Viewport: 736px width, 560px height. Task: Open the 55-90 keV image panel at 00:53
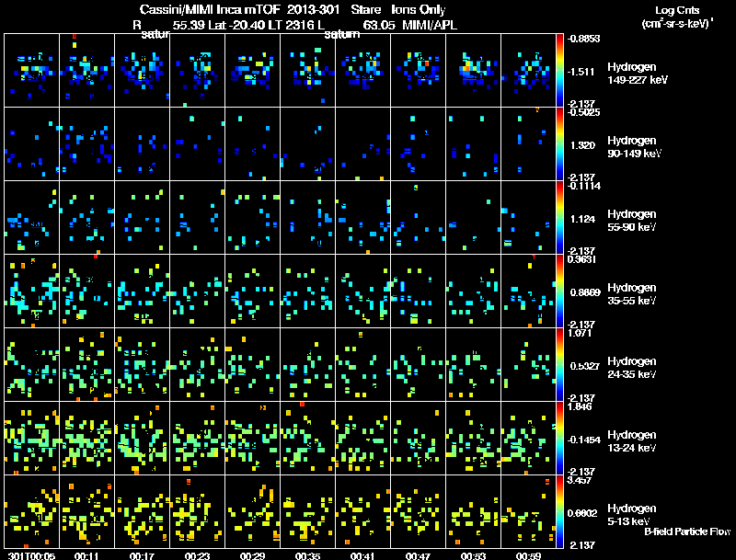click(473, 218)
